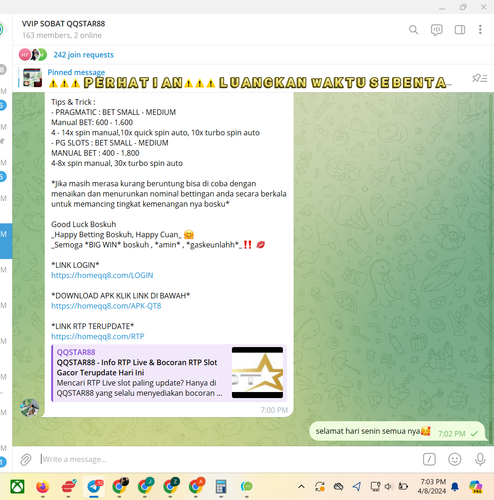
Task: Switch to Telegram taskbar icon
Action: point(94,487)
